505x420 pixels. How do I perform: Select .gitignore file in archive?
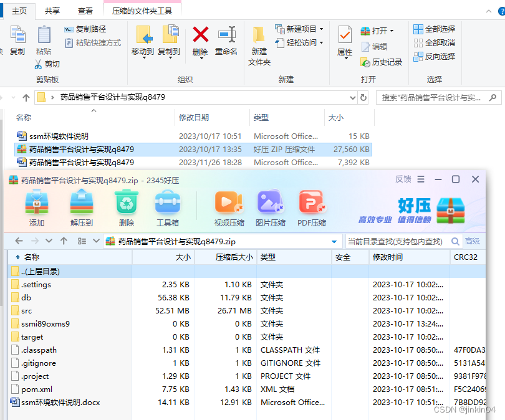click(x=246, y=363)
